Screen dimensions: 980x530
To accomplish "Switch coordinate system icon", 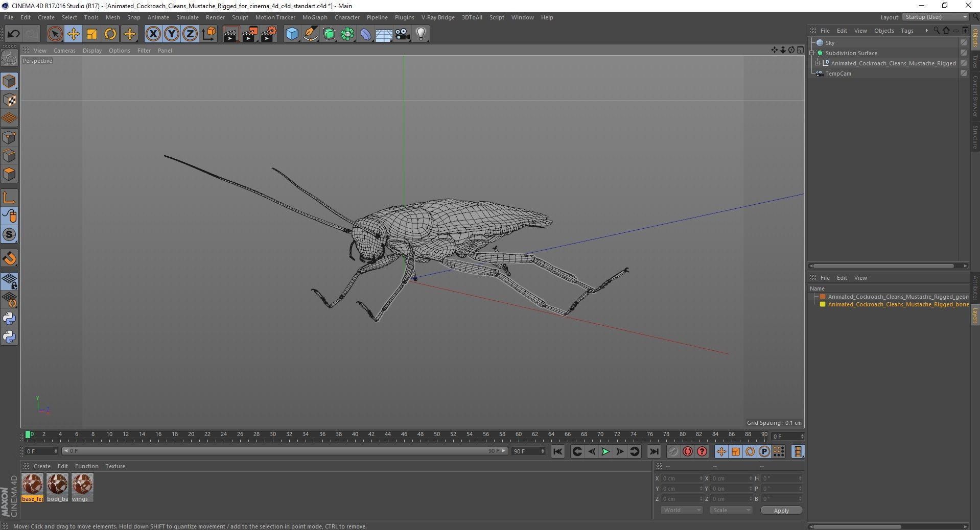I will tap(209, 34).
